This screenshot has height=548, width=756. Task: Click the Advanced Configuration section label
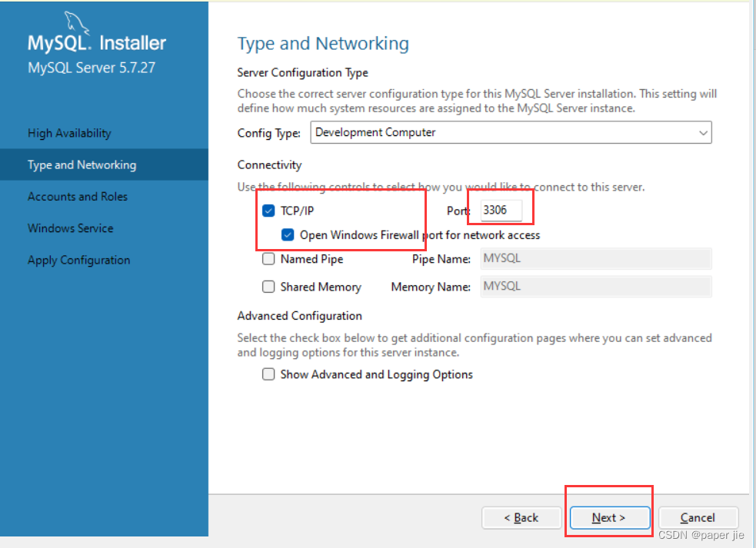point(299,316)
